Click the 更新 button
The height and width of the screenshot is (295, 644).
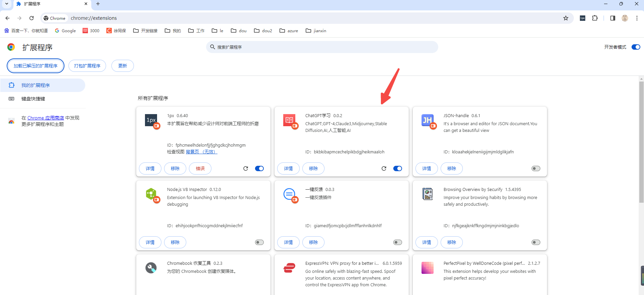pyautogui.click(x=122, y=66)
